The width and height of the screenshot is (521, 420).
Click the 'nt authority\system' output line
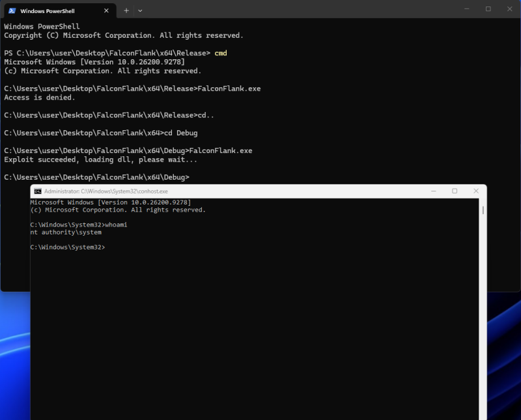[66, 232]
